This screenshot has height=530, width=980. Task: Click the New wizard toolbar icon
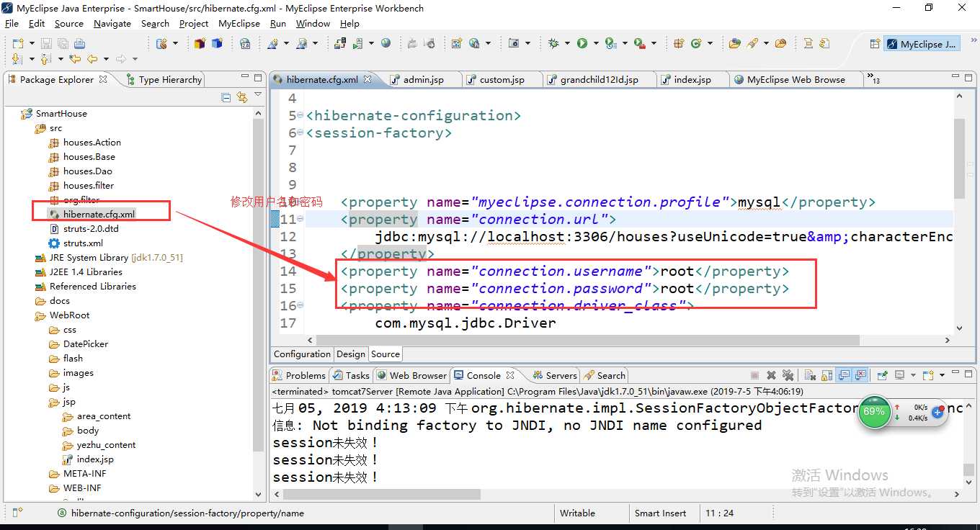(x=17, y=44)
